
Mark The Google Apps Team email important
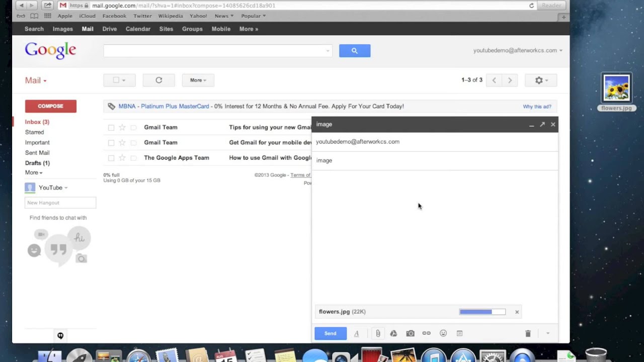click(x=133, y=158)
